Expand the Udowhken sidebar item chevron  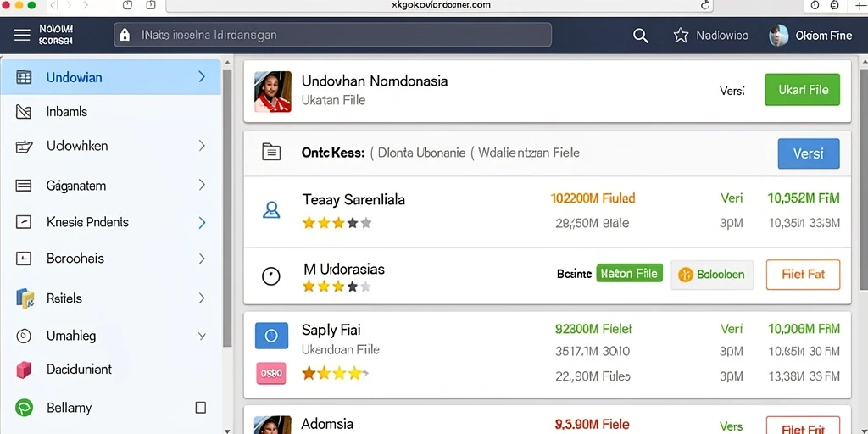coord(202,146)
